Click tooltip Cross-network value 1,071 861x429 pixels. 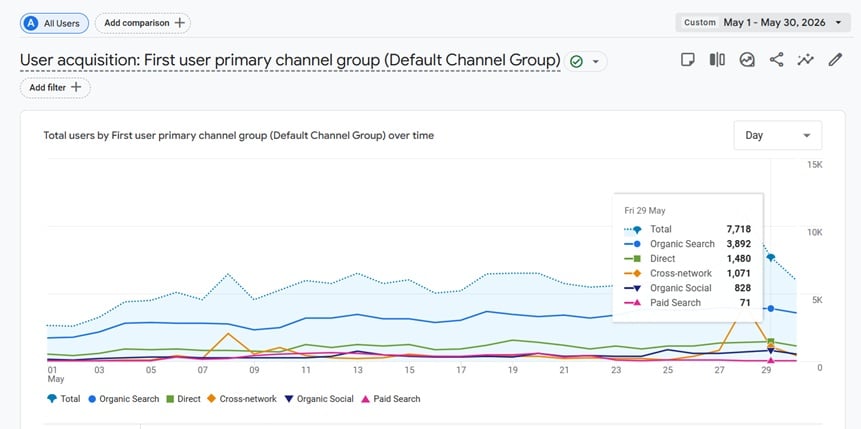pyautogui.click(x=737, y=273)
